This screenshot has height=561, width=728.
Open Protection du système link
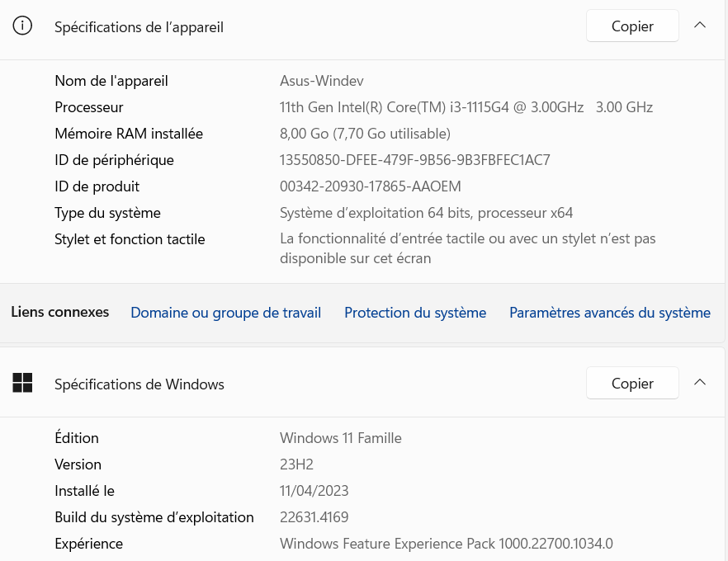415,313
